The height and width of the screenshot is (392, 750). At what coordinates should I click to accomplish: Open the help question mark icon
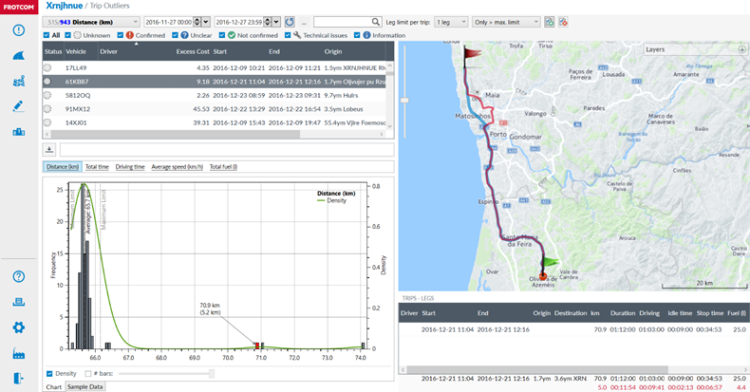click(x=19, y=276)
